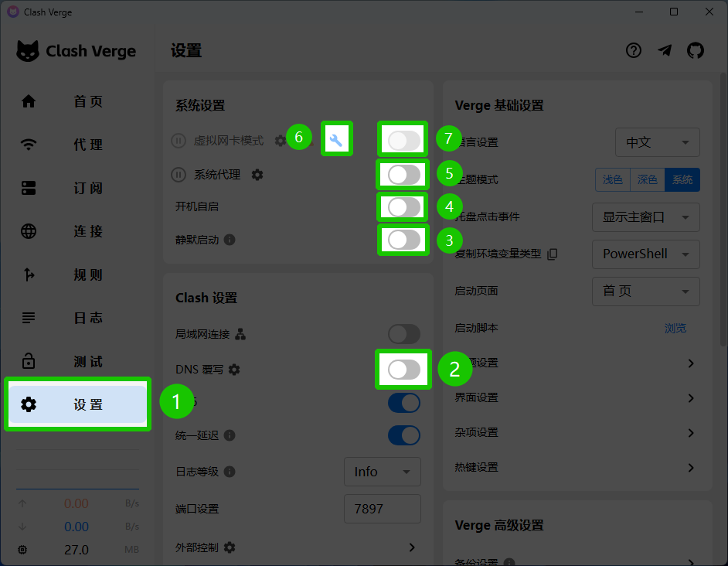Viewport: 728px width, 566px height.
Task: Open 语言设置 dropdown showing 中文
Action: 658,142
